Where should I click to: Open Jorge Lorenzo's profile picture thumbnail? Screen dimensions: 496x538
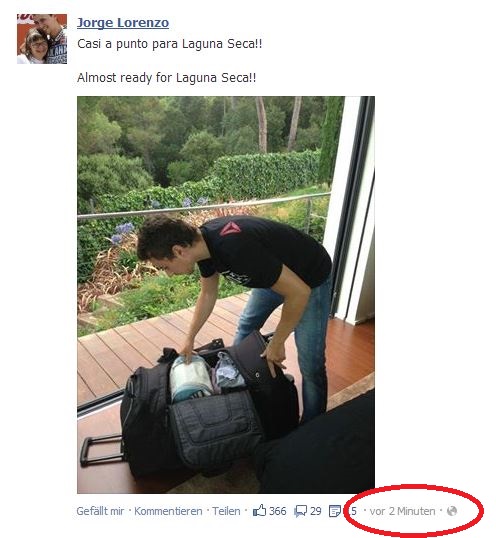point(42,39)
